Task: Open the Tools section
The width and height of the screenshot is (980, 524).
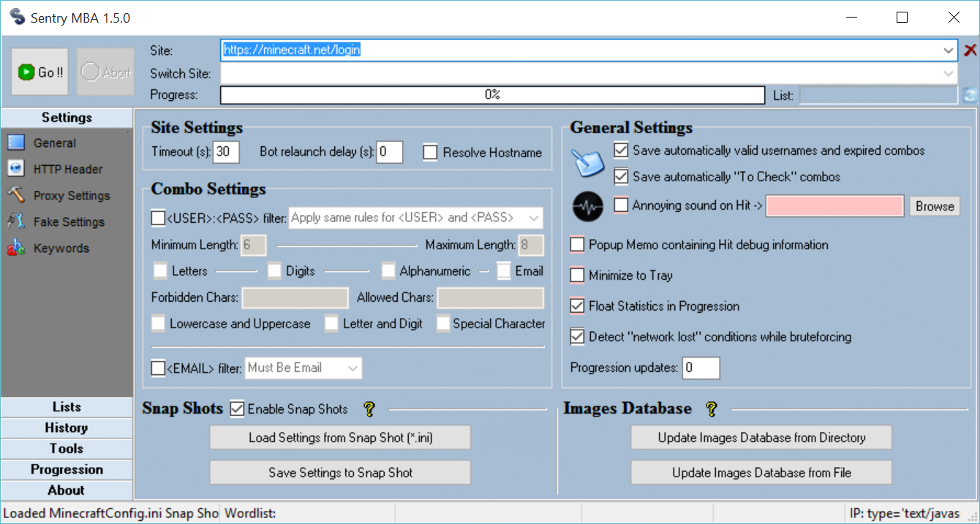Action: (67, 449)
